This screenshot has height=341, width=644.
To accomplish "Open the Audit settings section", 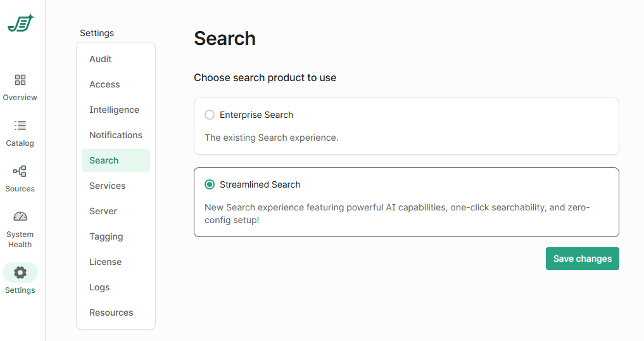I will click(101, 59).
